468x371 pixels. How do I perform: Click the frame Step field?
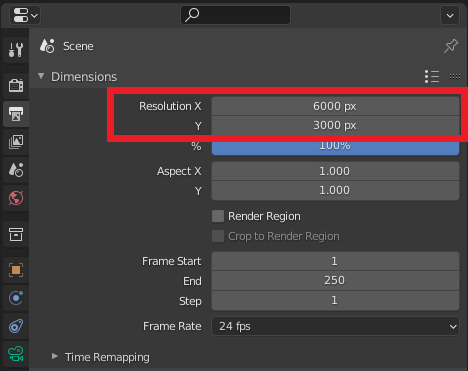click(335, 300)
